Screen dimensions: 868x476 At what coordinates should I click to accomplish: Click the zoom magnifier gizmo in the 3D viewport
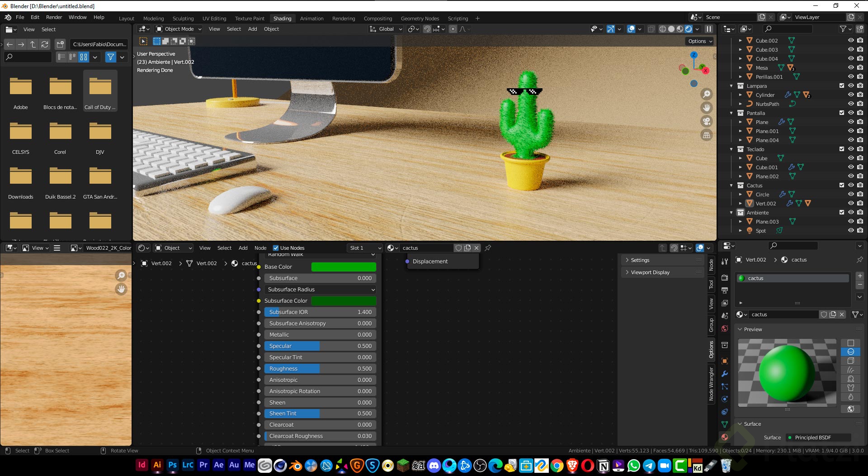coord(706,94)
